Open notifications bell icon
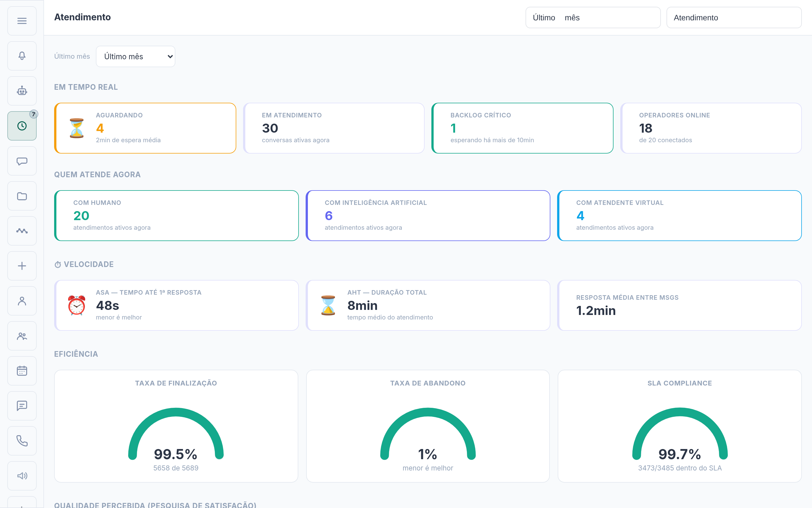Viewport: 812px width, 508px height. pos(22,56)
